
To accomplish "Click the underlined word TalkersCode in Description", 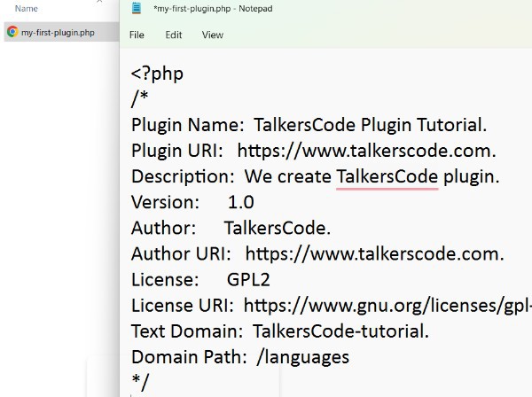I will pyautogui.click(x=387, y=176).
